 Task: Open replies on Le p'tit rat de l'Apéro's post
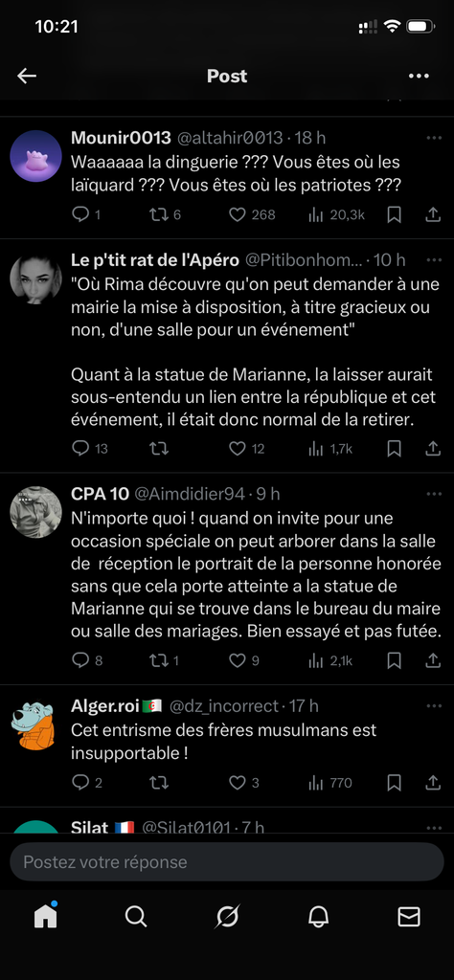[x=89, y=448]
